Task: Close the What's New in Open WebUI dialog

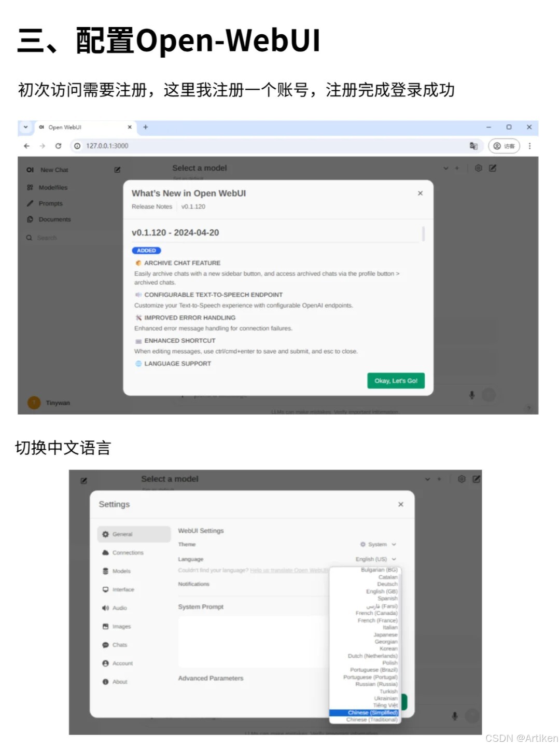Action: point(420,193)
